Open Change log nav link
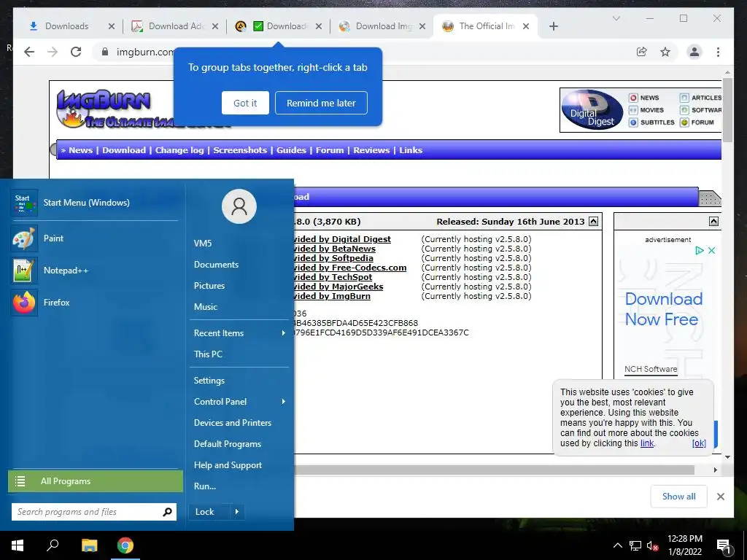The image size is (747, 560). coord(179,150)
